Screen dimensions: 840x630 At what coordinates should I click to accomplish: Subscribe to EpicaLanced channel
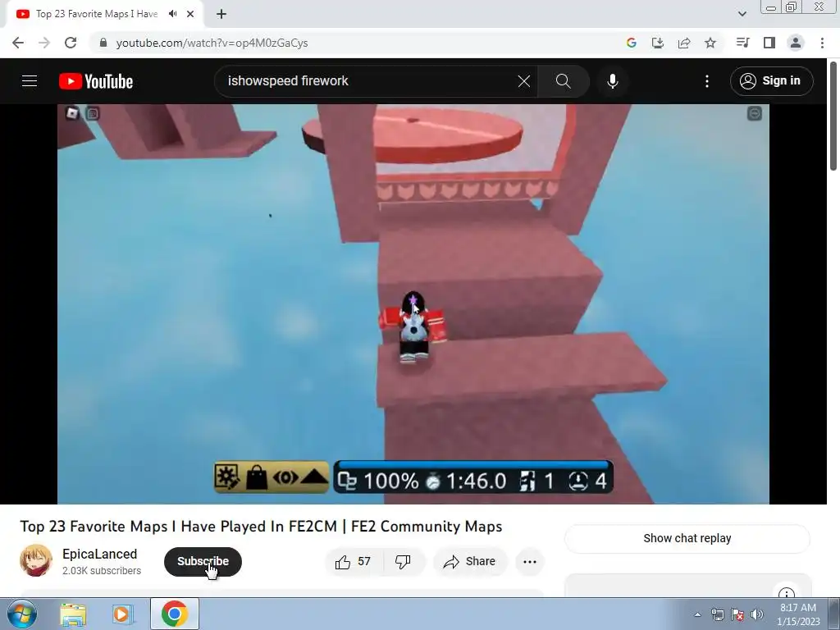tap(203, 561)
